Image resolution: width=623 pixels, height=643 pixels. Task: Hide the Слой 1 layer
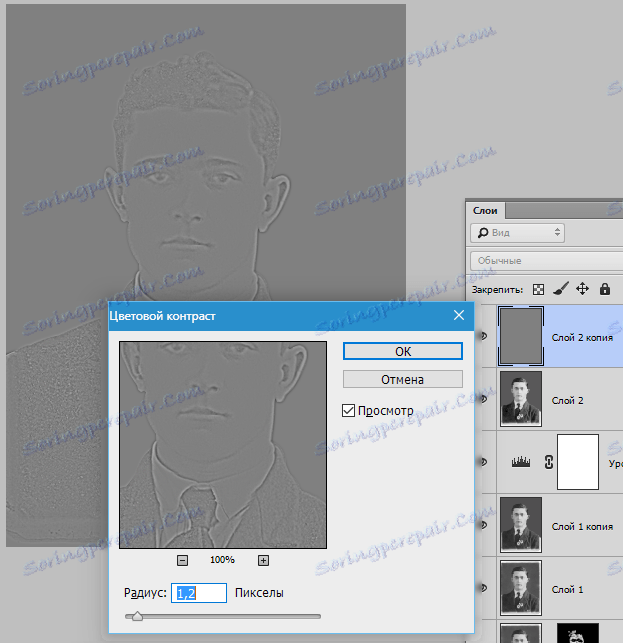coord(483,588)
